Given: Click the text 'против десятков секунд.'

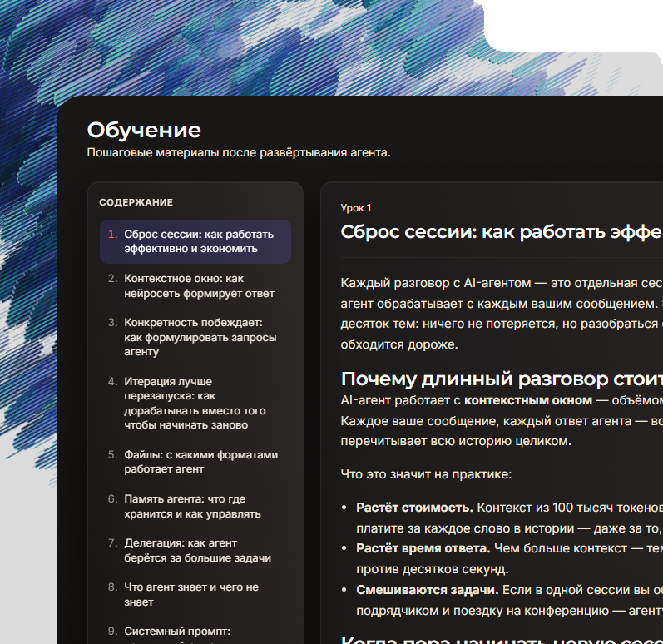Looking at the screenshot, I should (432, 569).
